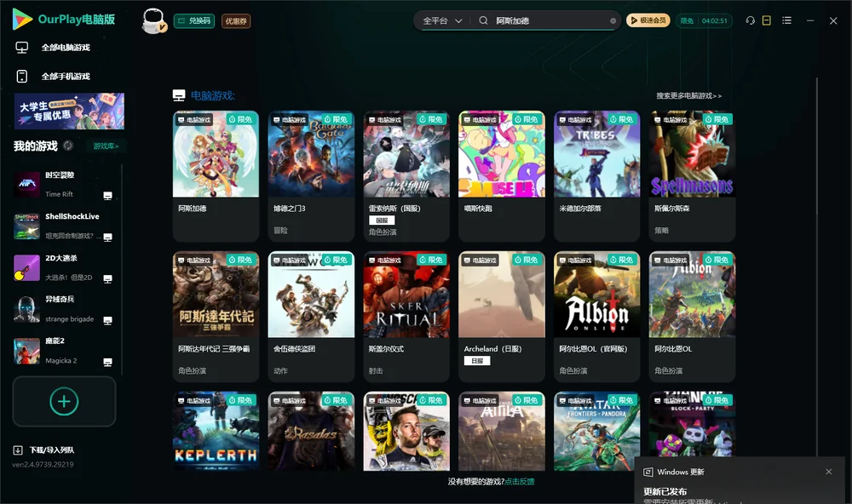Open the Archeland (日服) game card
Screen dimensions: 852x504
502,317
